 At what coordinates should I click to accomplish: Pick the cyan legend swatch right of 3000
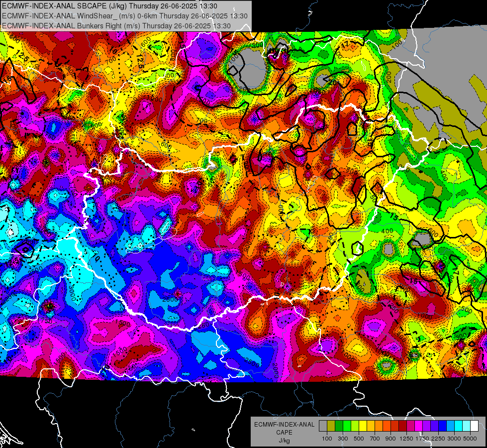point(459,426)
